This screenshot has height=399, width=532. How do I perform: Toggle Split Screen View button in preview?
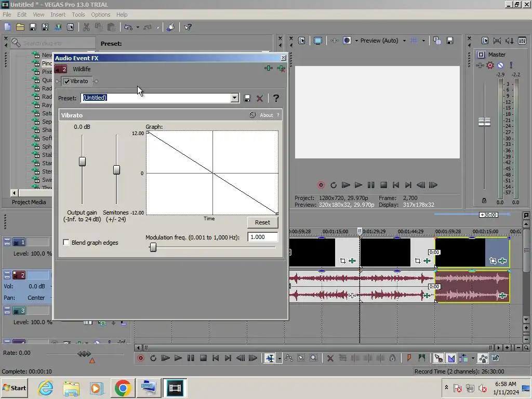pyautogui.click(x=347, y=41)
